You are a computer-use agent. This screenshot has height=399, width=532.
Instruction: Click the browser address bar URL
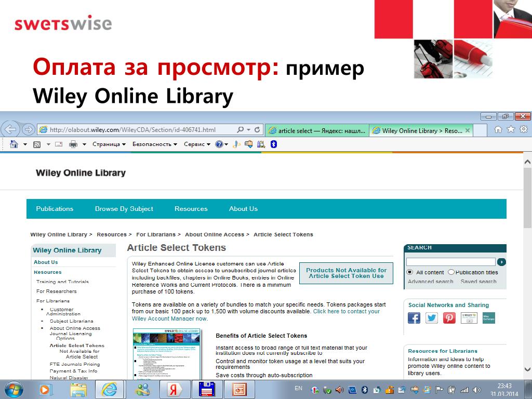(132, 129)
